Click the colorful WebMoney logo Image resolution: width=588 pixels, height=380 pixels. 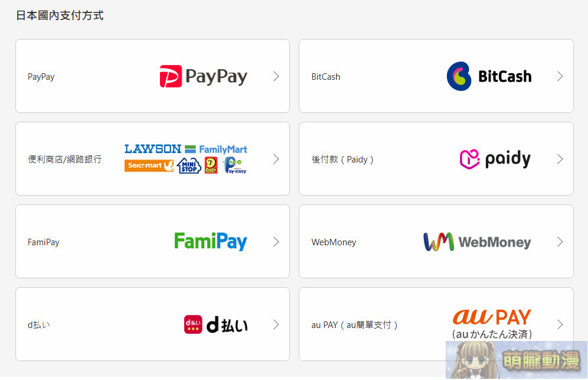pos(477,242)
